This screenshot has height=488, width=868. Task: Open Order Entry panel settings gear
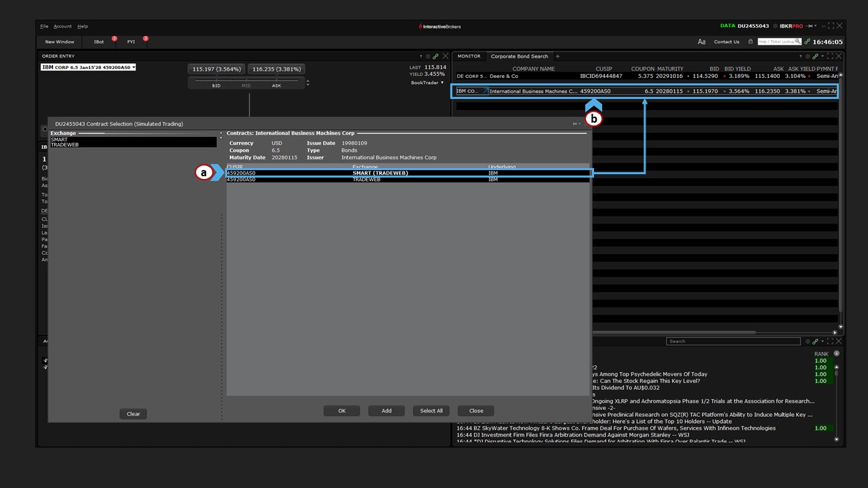(x=428, y=56)
